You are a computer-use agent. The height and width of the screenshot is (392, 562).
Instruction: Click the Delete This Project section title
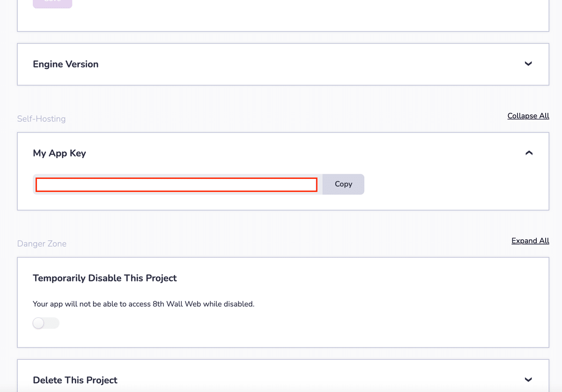click(x=75, y=380)
